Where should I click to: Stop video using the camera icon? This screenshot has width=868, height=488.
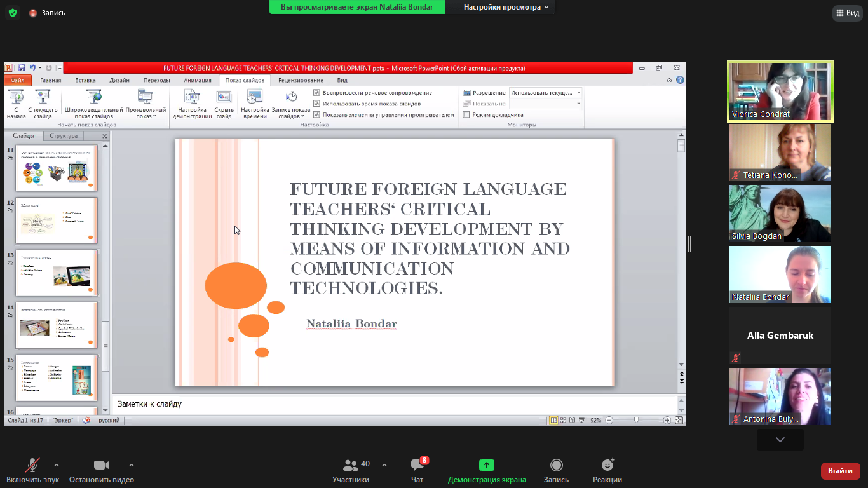pos(102,466)
